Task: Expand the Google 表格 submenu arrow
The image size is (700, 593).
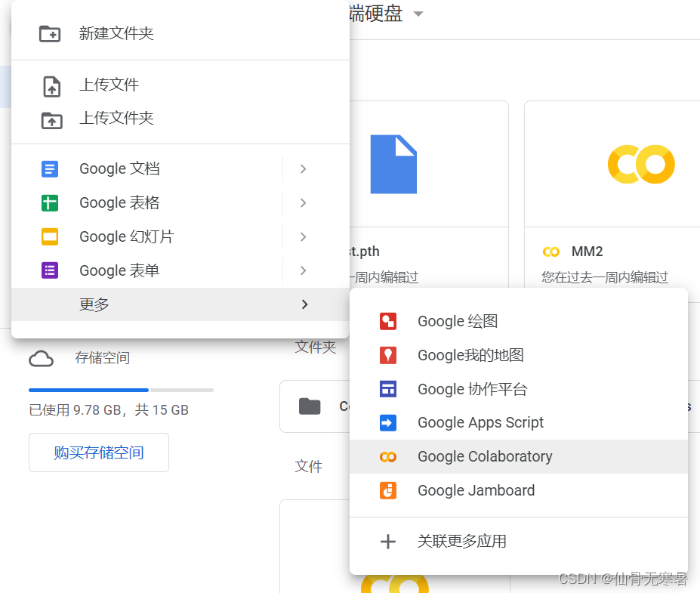Action: 303,202
